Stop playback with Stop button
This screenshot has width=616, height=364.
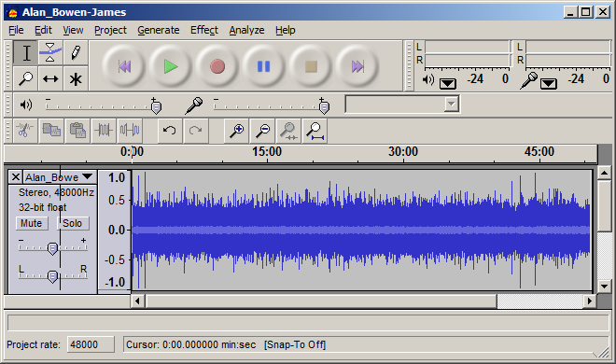pos(311,66)
